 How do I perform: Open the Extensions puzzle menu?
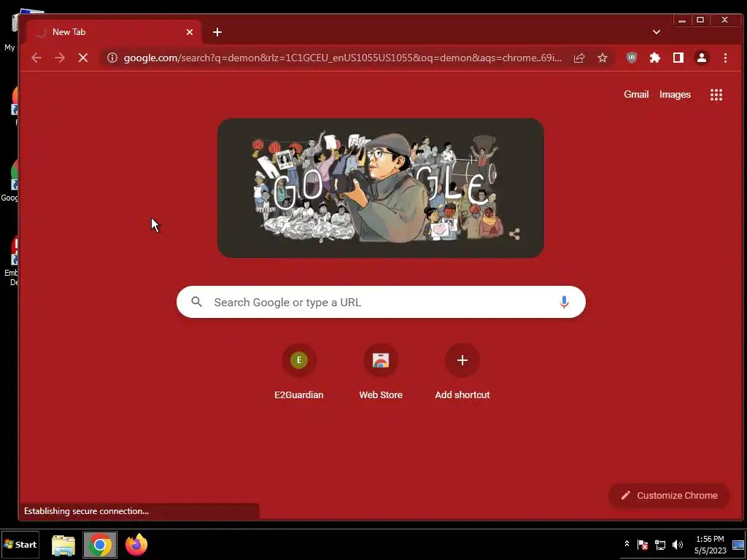(x=655, y=58)
